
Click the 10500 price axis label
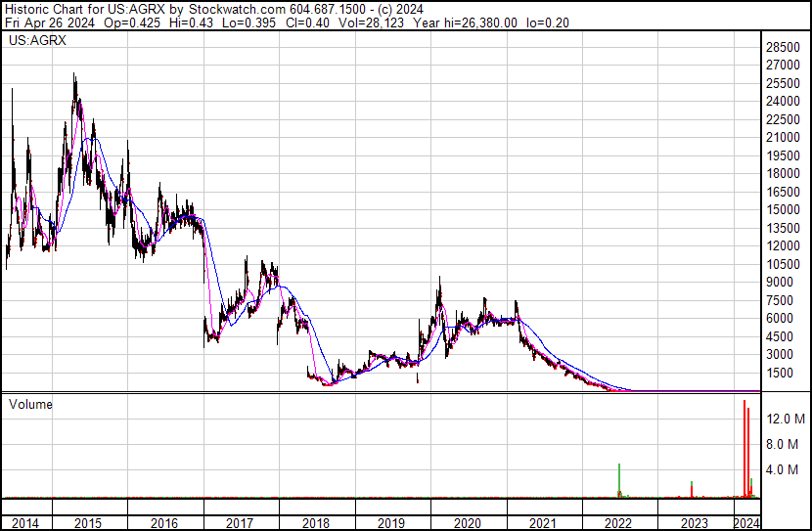[x=783, y=264]
